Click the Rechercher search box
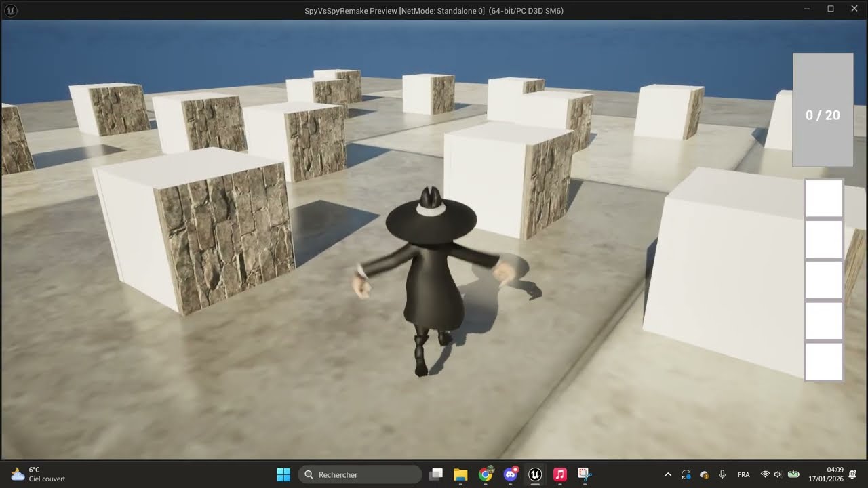The height and width of the screenshot is (488, 868). click(360, 474)
